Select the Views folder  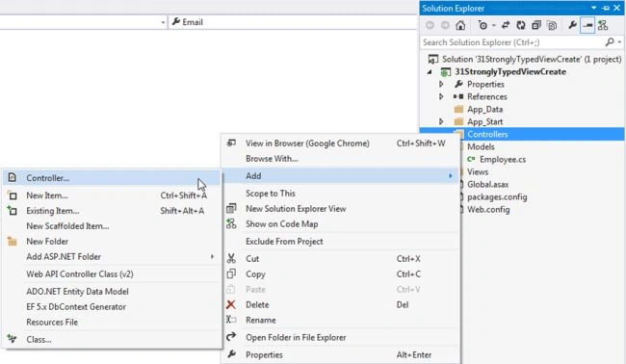click(478, 171)
